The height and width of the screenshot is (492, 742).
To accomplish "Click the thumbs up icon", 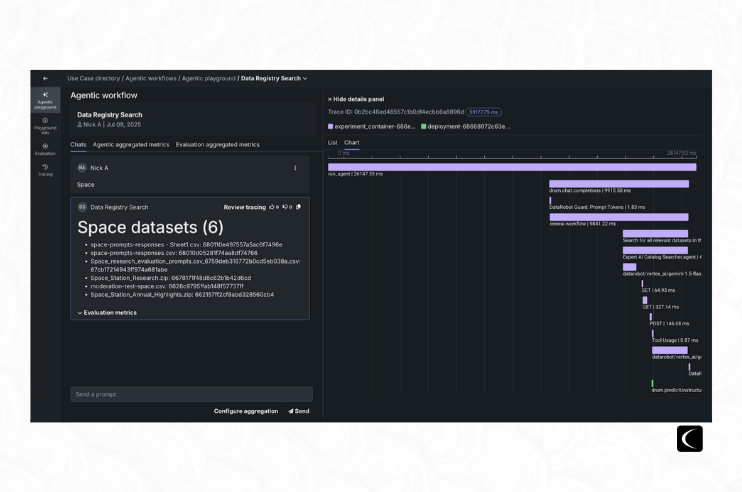I will 271,207.
